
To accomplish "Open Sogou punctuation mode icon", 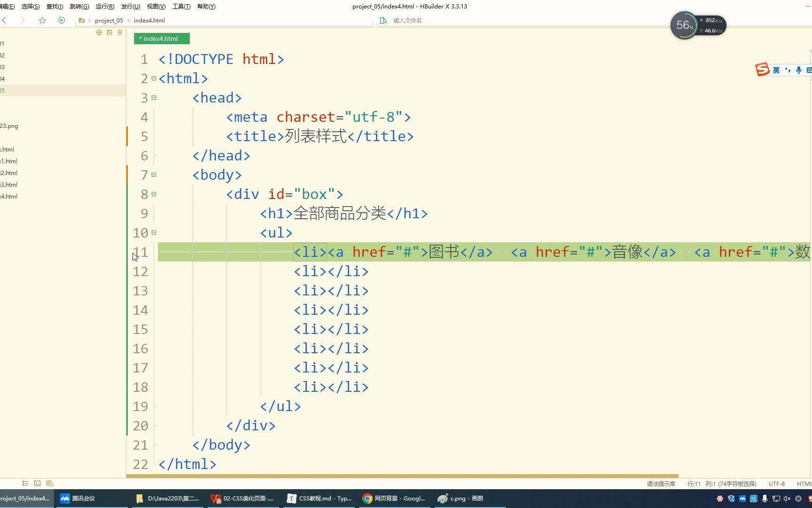I will tap(788, 70).
